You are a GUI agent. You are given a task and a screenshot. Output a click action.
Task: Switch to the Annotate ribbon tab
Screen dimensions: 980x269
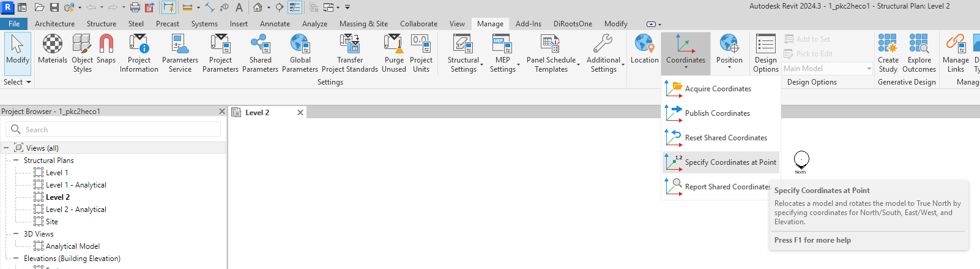275,24
